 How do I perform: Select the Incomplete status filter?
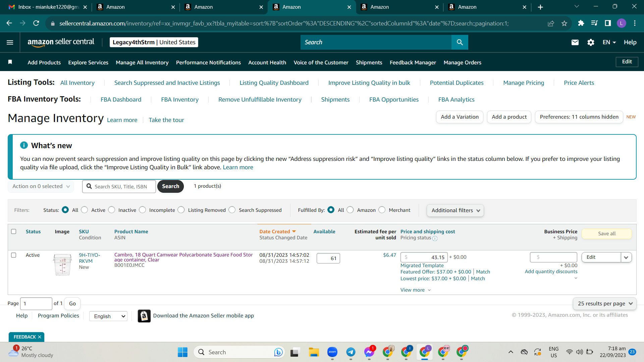tap(143, 210)
